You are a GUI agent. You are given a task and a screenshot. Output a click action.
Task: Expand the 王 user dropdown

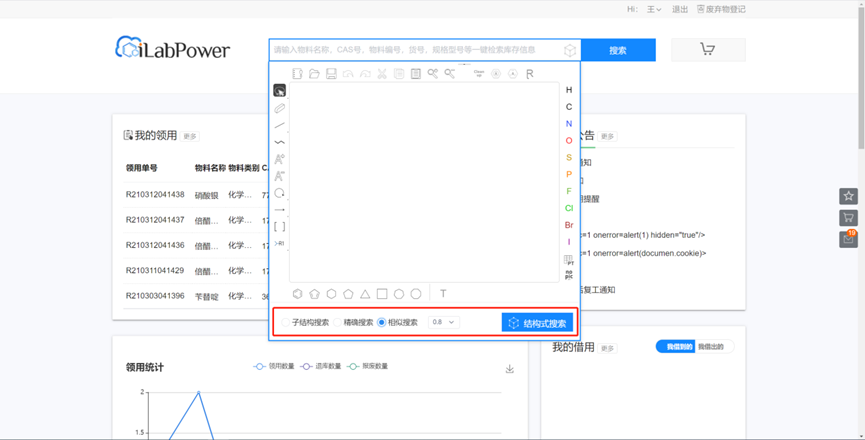click(654, 9)
